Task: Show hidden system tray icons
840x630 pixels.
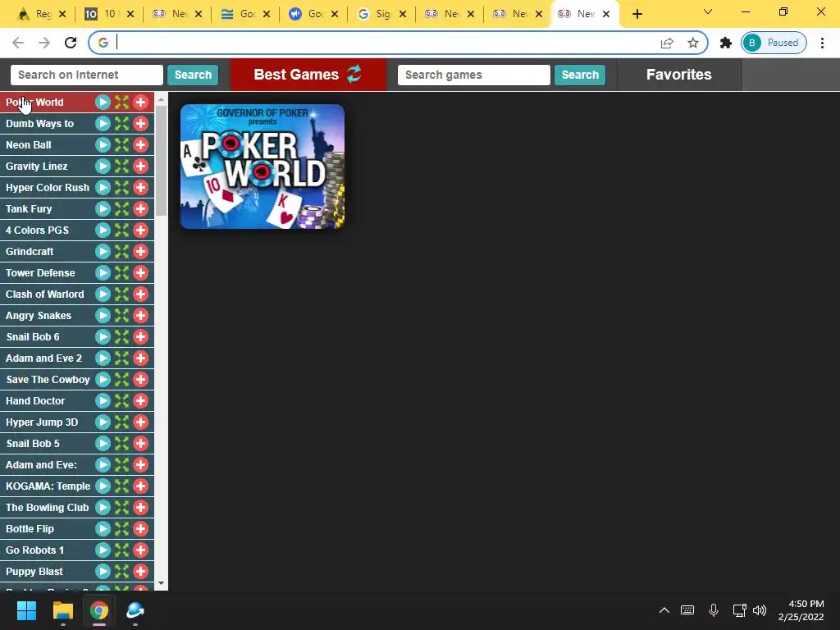Action: pos(664,610)
